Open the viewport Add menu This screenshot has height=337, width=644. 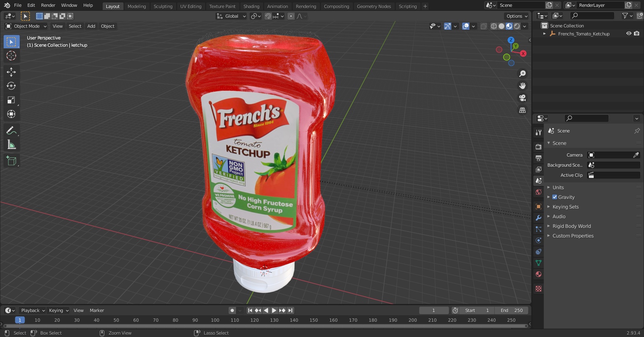click(x=91, y=26)
